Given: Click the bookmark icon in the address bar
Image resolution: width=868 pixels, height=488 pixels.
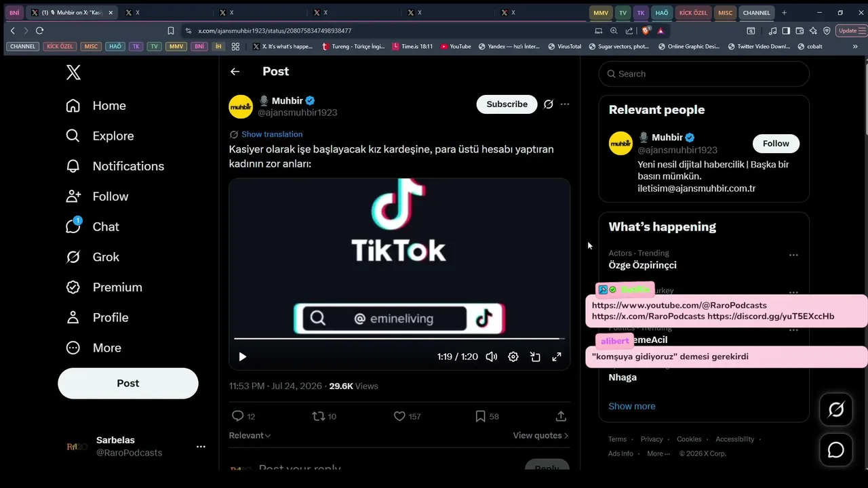Looking at the screenshot, I should point(171,30).
